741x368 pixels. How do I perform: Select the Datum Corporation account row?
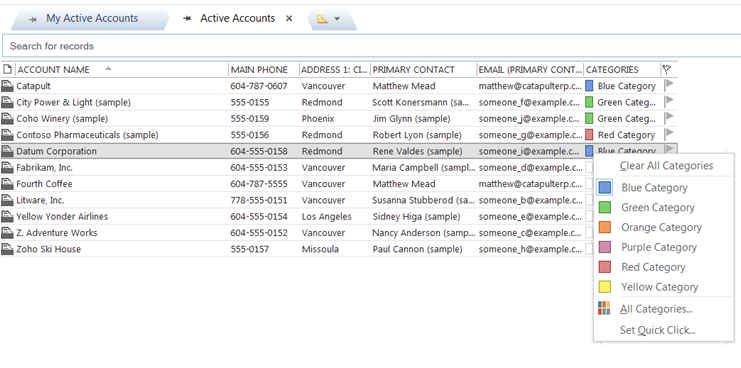coord(339,151)
